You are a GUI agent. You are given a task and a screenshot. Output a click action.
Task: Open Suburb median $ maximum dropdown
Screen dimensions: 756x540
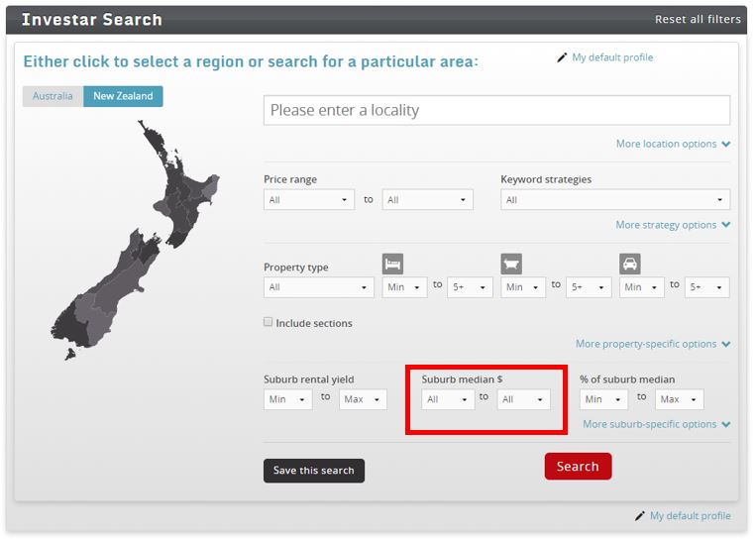[x=523, y=399]
